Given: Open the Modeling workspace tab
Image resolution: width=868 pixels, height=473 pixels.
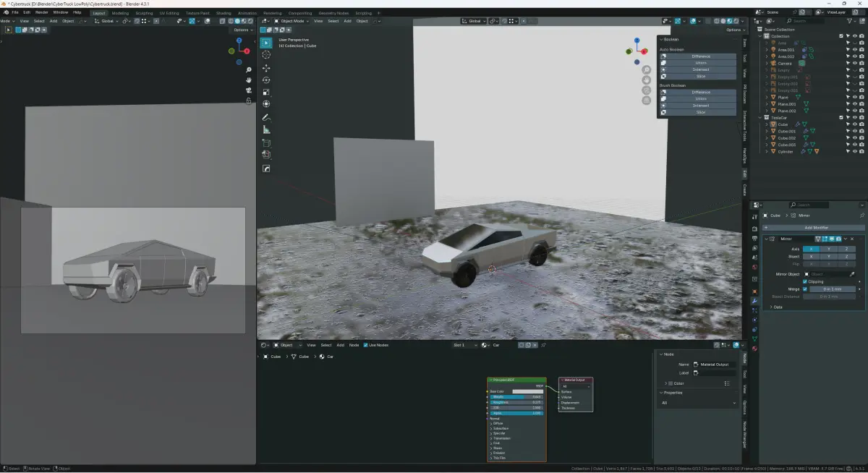Looking at the screenshot, I should tap(121, 12).
